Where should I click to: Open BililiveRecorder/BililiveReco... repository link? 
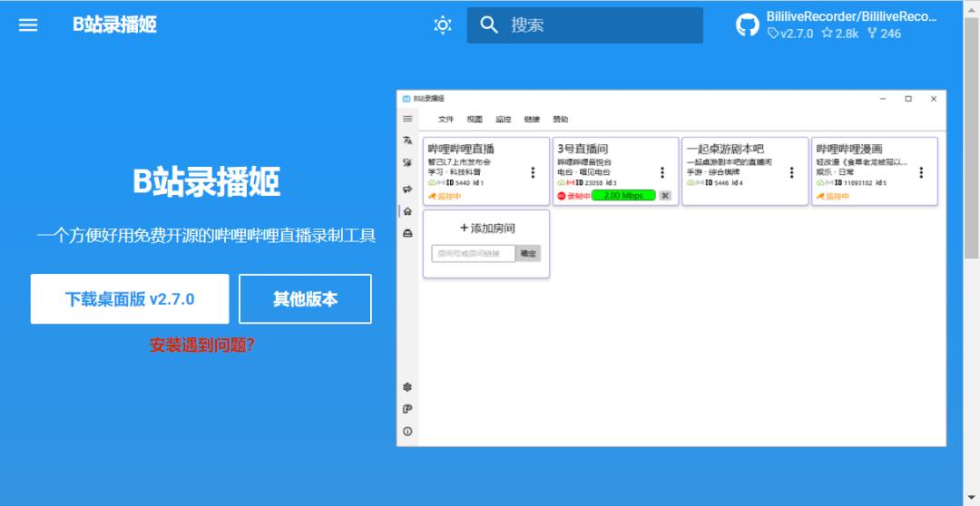coord(851,17)
